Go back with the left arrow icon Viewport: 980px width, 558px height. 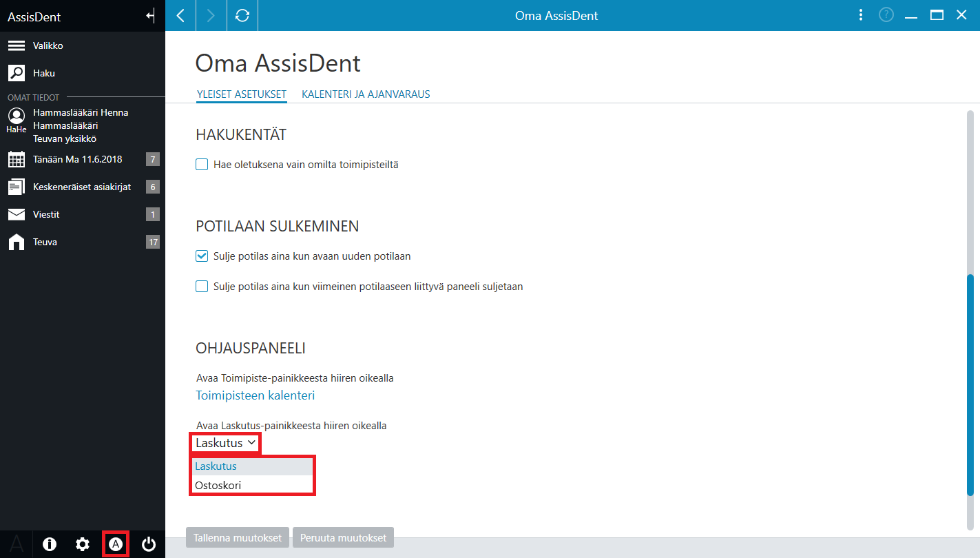point(180,15)
